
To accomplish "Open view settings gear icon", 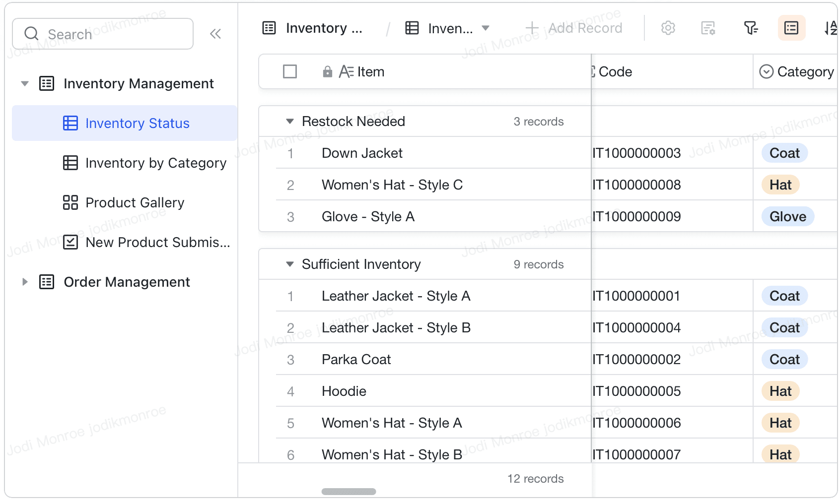I will point(668,28).
